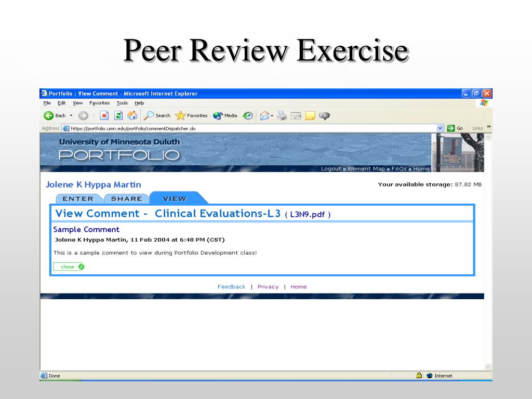Click the Jolene K Hyppa Martin heading
Image resolution: width=532 pixels, height=399 pixels.
(x=94, y=184)
